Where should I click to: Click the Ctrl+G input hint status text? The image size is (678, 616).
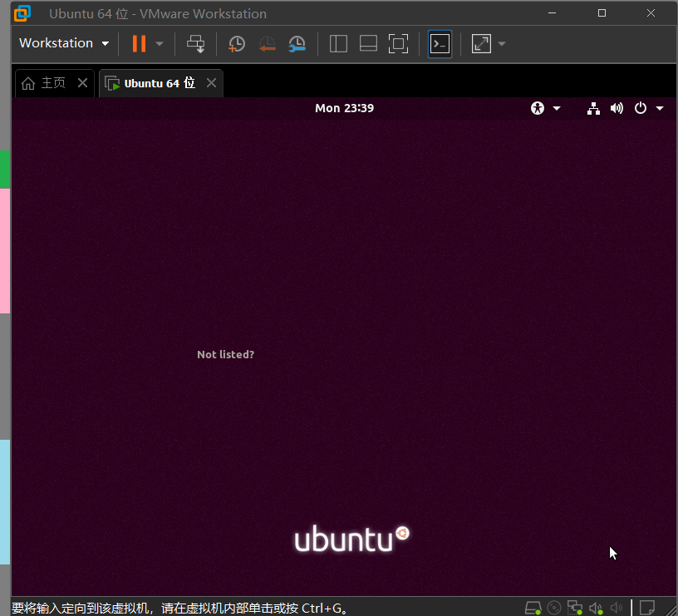(179, 609)
